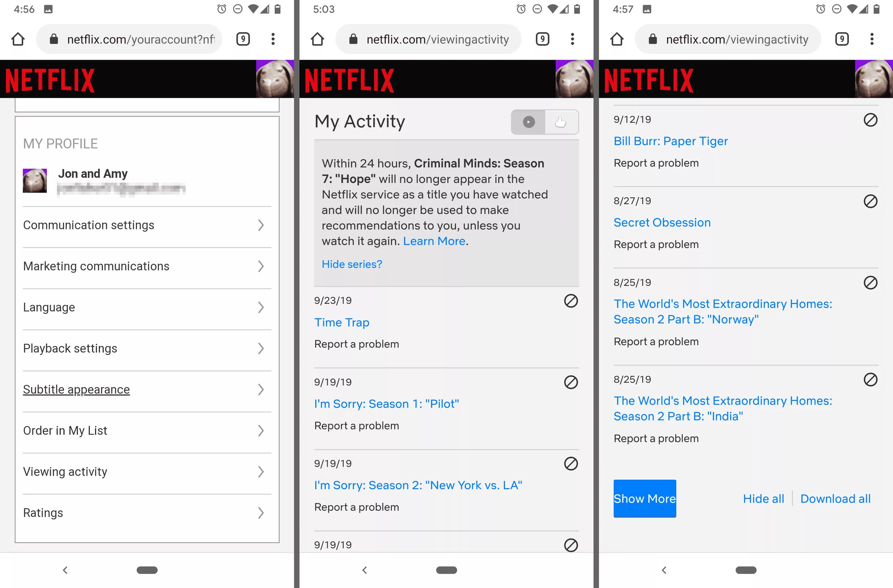Click Hide all viewing activity
The width and height of the screenshot is (893, 588).
(x=764, y=499)
